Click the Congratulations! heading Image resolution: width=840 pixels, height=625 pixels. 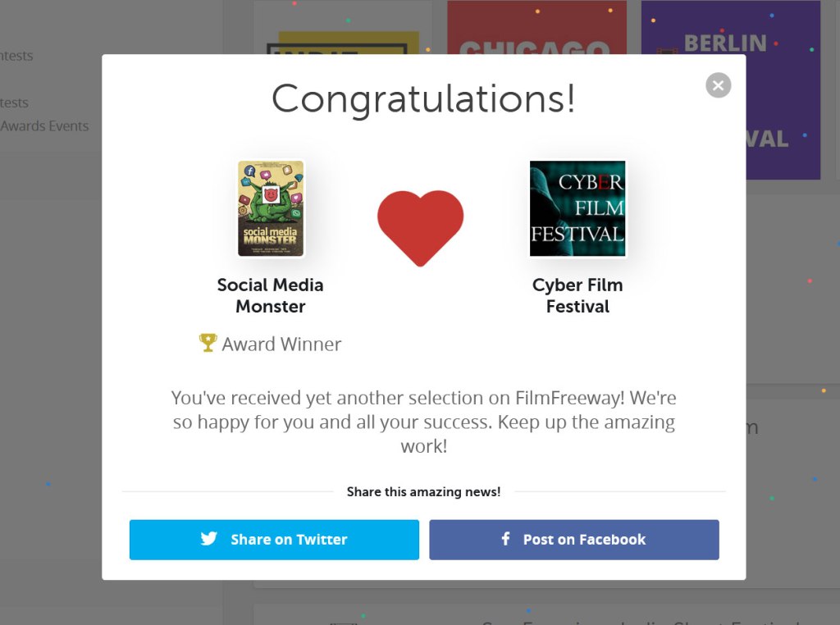click(x=423, y=98)
